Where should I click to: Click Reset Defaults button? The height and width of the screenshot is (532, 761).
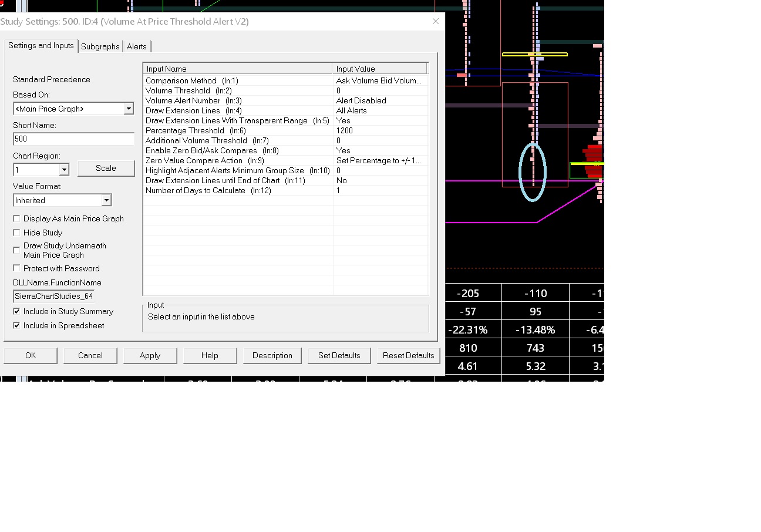[x=408, y=355]
